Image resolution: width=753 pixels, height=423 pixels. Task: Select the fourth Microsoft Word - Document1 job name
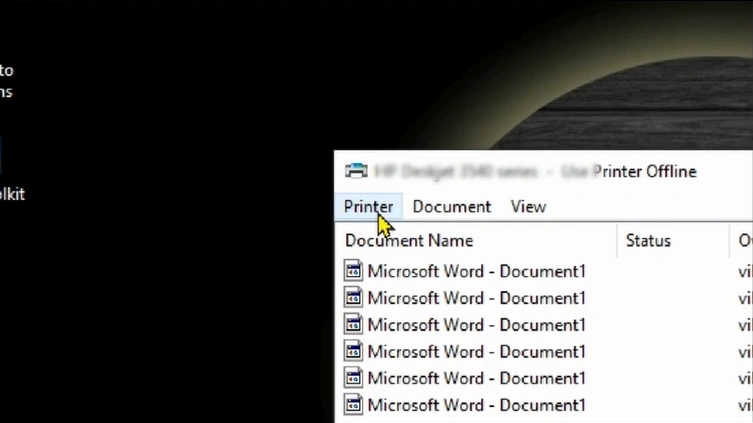[x=476, y=352]
